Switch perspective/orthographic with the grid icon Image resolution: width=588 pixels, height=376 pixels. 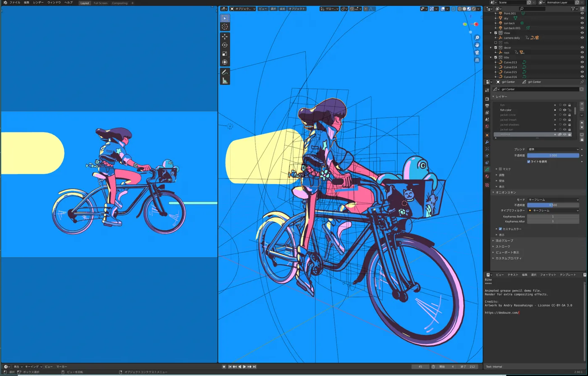pos(477,60)
